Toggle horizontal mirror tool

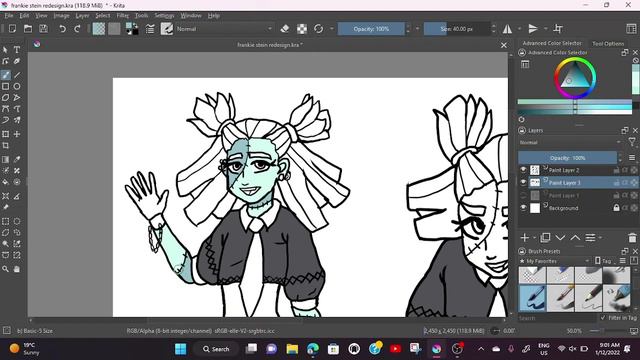point(507,29)
